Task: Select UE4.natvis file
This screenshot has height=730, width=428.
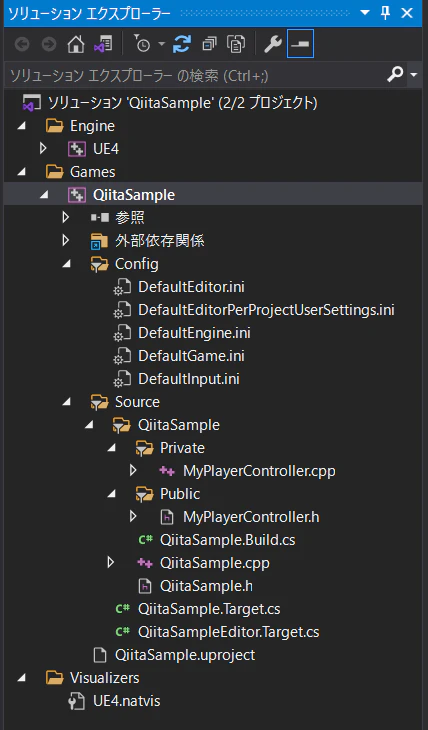Action: (126, 701)
